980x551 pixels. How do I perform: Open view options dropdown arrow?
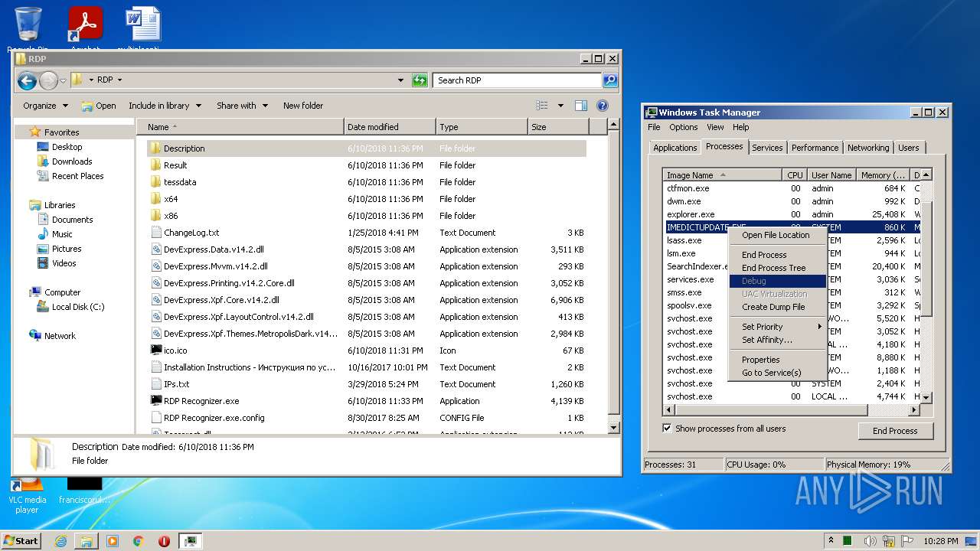560,106
